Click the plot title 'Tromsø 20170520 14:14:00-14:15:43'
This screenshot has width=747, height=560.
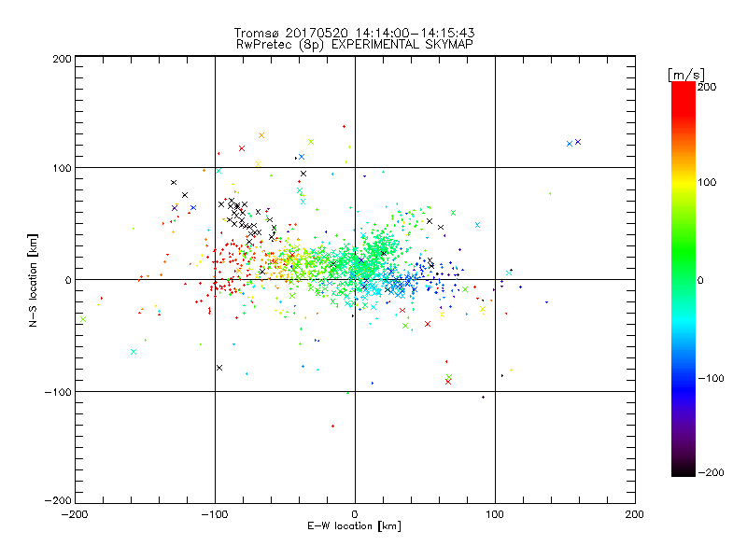point(354,33)
